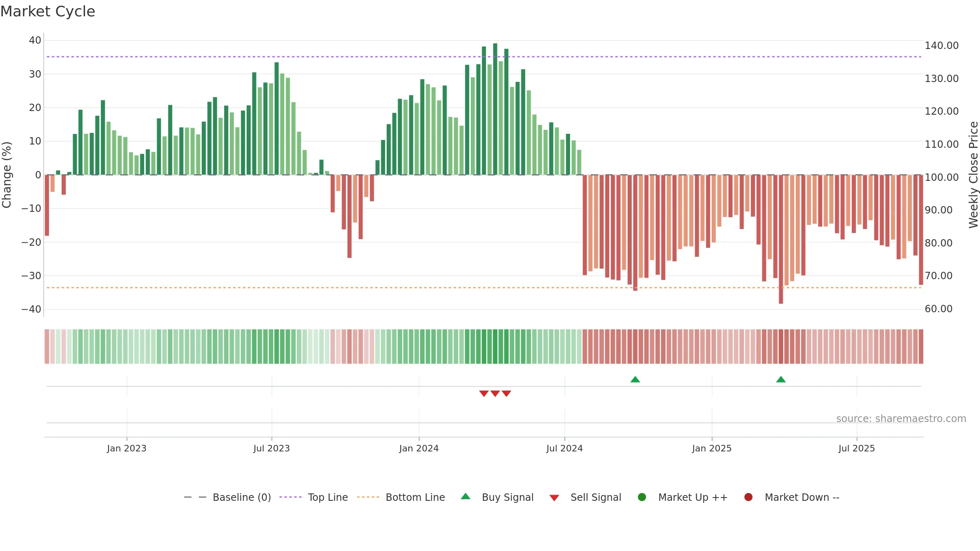
Task: Click the red Market Down circle in legend
Action: pos(748,497)
